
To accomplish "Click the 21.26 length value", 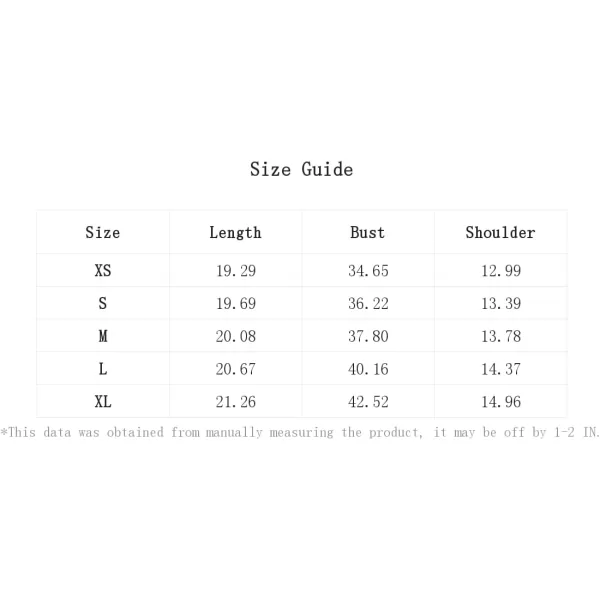I will click(x=235, y=402).
